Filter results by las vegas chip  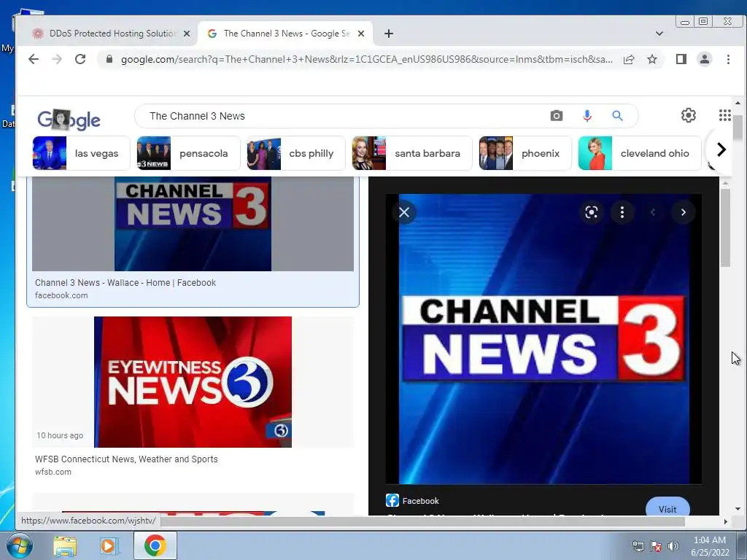(81, 153)
